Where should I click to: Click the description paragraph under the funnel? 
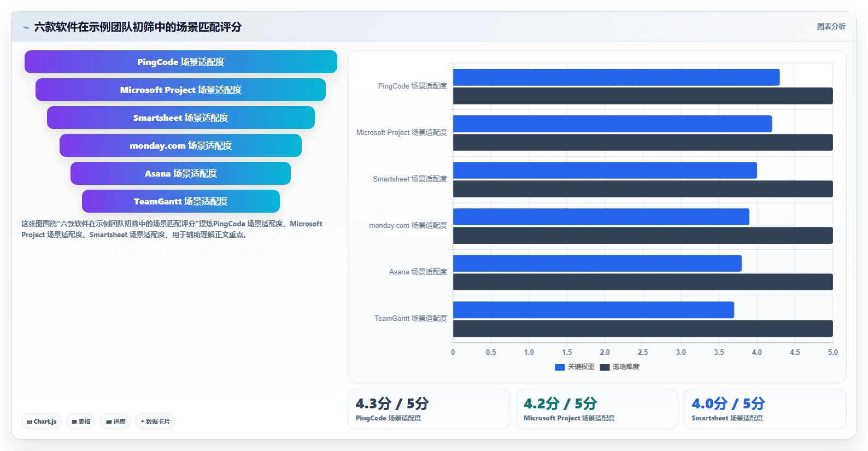tap(172, 229)
